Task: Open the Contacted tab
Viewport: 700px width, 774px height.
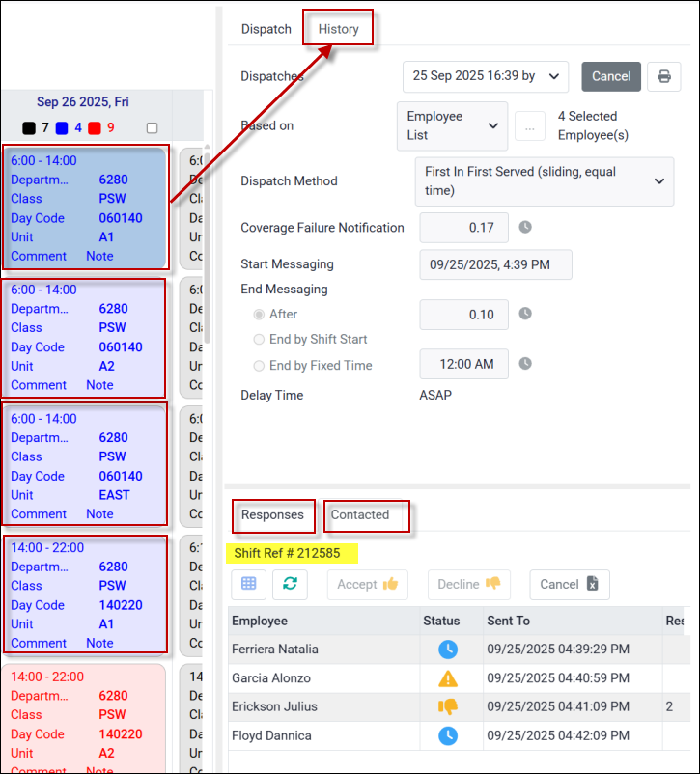Action: click(x=360, y=514)
